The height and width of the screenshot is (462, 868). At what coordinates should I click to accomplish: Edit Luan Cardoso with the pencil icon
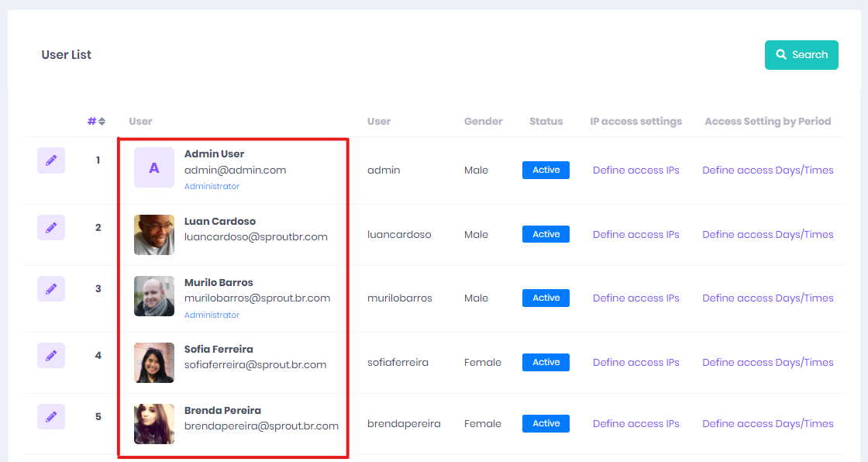(x=51, y=228)
